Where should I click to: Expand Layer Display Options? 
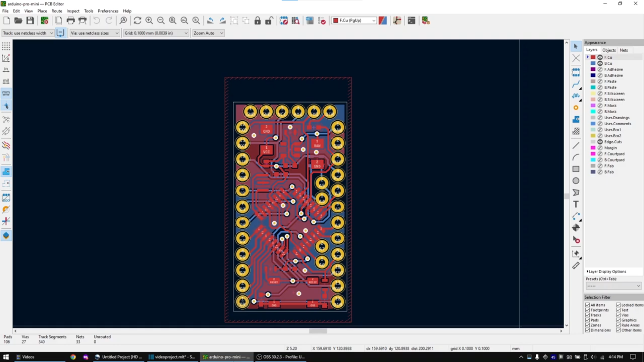[x=606, y=271]
